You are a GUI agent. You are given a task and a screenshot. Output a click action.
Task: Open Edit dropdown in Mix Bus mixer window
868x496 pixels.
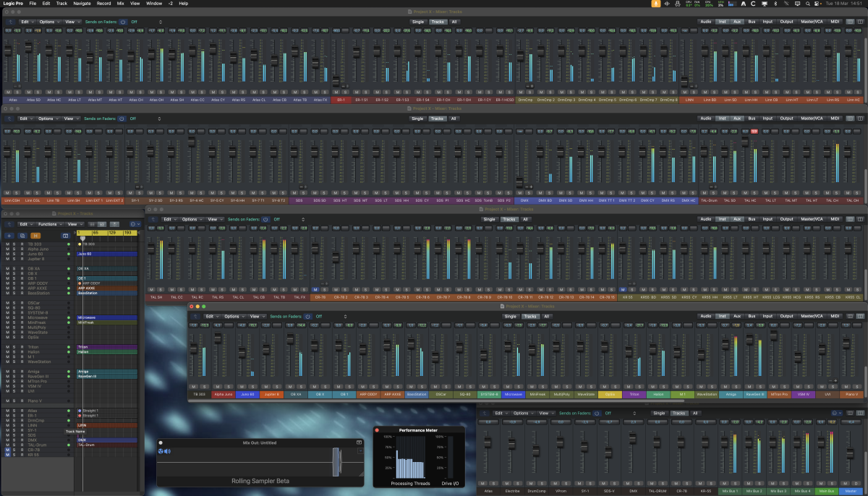500,413
